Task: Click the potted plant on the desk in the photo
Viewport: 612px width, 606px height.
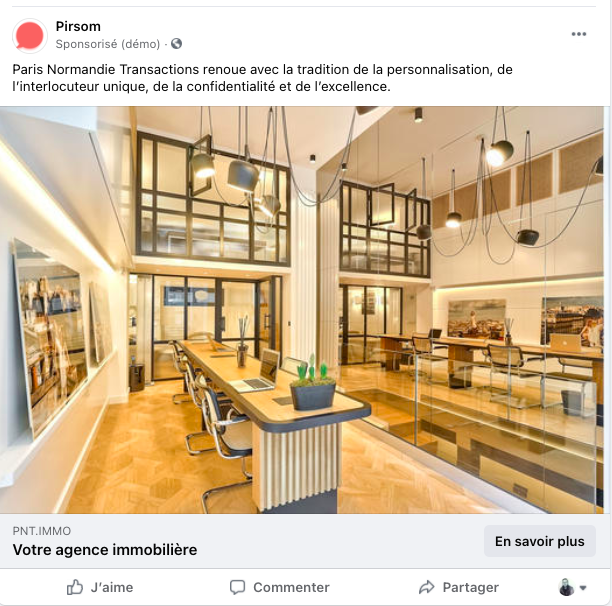Action: pyautogui.click(x=313, y=383)
